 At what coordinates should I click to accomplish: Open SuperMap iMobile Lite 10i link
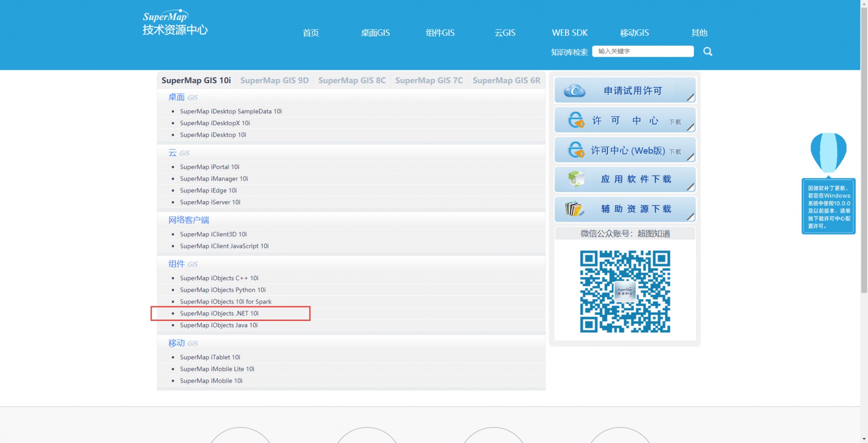pyautogui.click(x=217, y=369)
